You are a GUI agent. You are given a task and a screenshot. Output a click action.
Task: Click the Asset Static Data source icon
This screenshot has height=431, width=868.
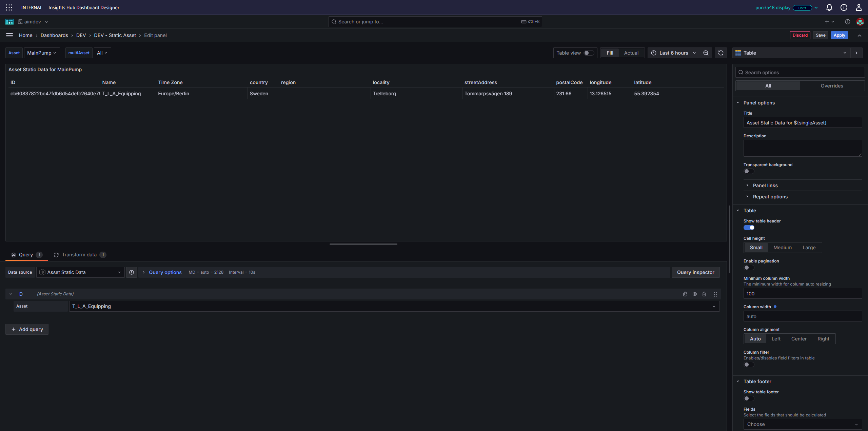tap(42, 272)
